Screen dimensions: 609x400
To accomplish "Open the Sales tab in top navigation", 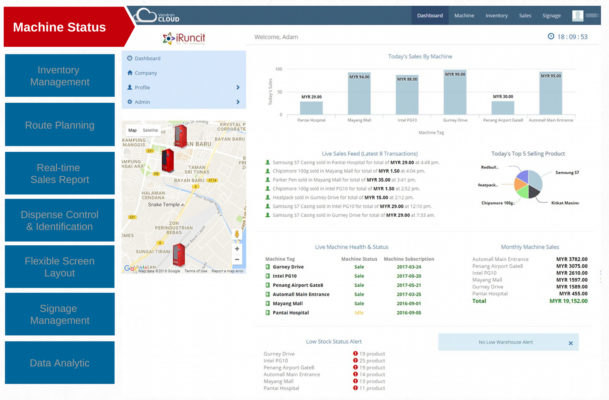I will (x=525, y=16).
